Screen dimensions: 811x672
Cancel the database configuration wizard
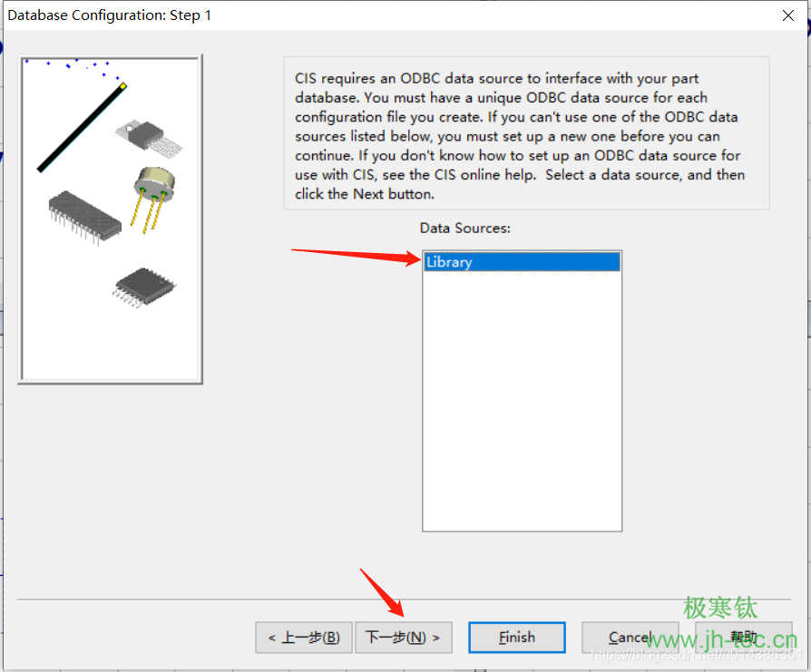pyautogui.click(x=630, y=638)
